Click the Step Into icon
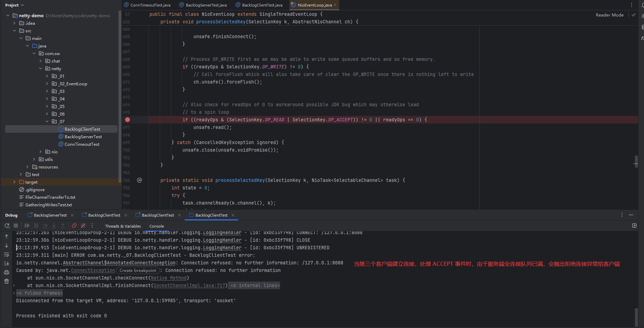Screen dimensions: 644x328 point(54,226)
